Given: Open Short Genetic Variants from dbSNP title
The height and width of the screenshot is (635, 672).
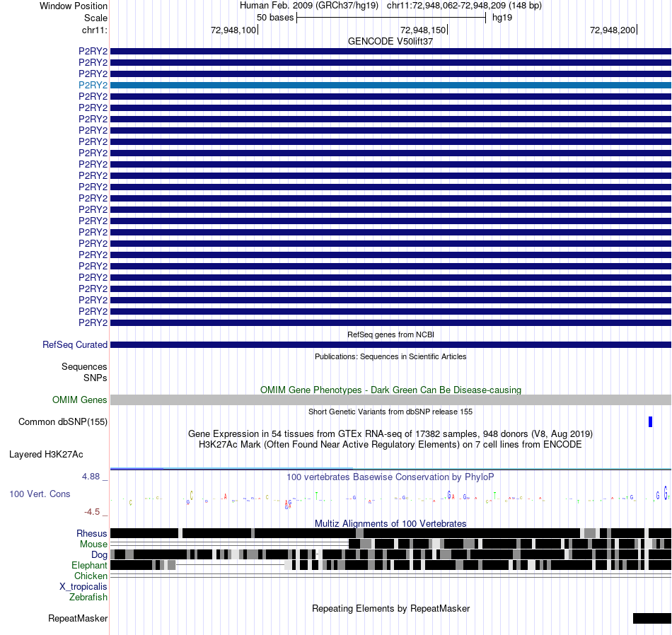Looking at the screenshot, I should pyautogui.click(x=390, y=412).
